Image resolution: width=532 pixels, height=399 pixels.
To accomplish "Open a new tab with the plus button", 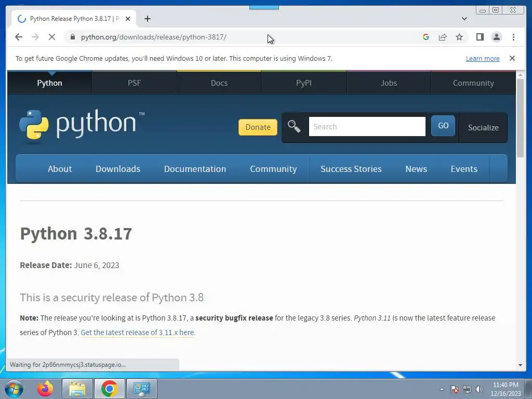I will [x=147, y=19].
